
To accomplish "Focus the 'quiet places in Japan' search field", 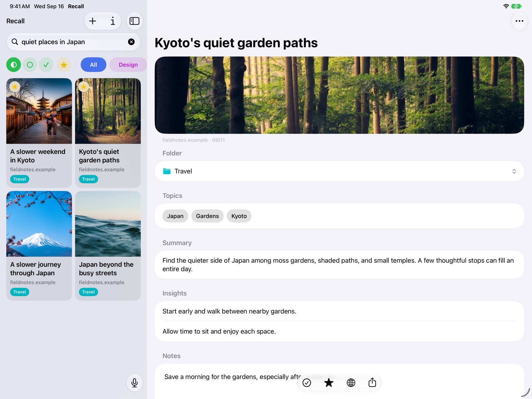I will pos(74,42).
